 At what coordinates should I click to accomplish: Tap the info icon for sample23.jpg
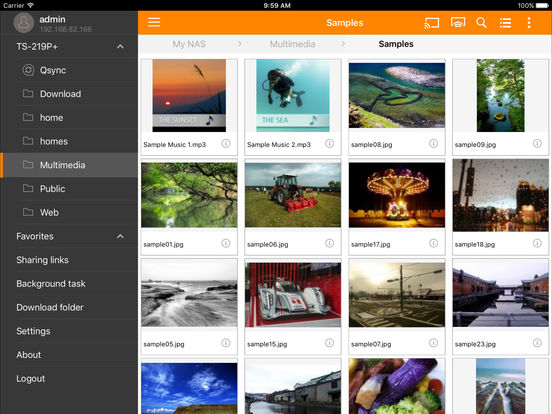coord(537,343)
